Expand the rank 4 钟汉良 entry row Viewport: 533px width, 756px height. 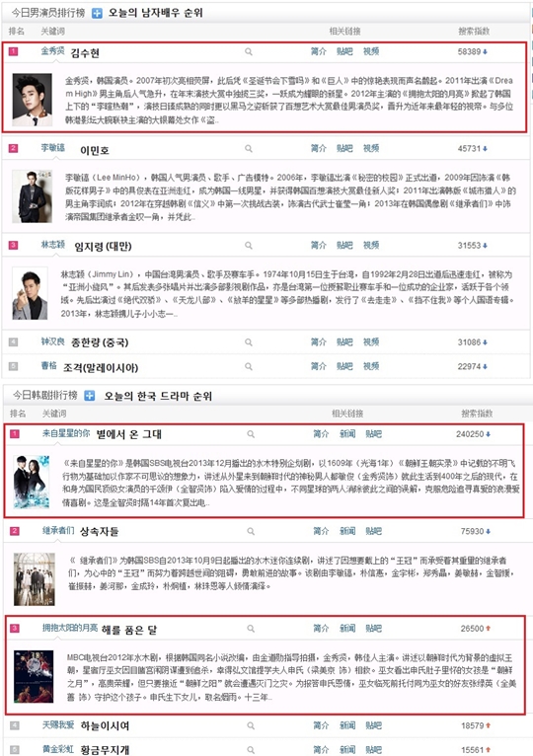point(266,342)
